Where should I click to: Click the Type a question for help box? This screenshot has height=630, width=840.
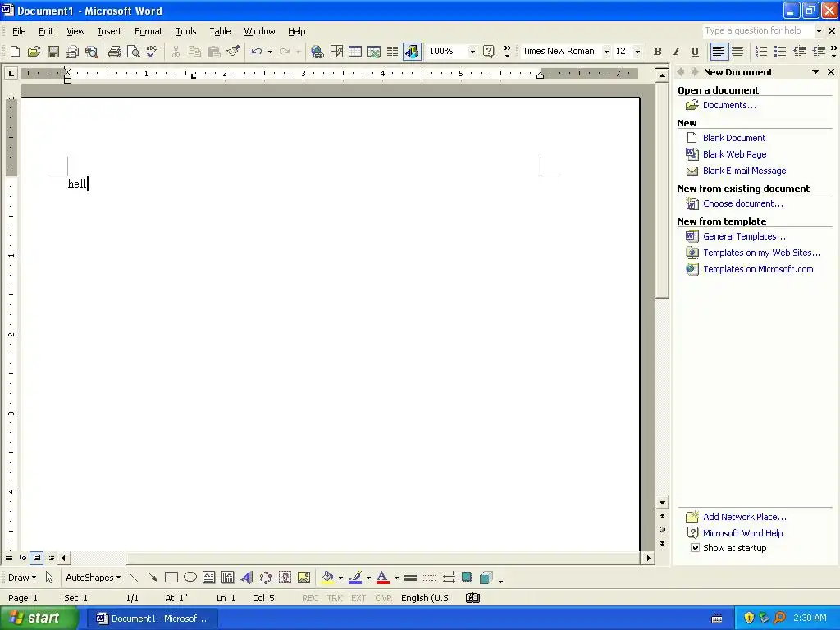tap(759, 30)
